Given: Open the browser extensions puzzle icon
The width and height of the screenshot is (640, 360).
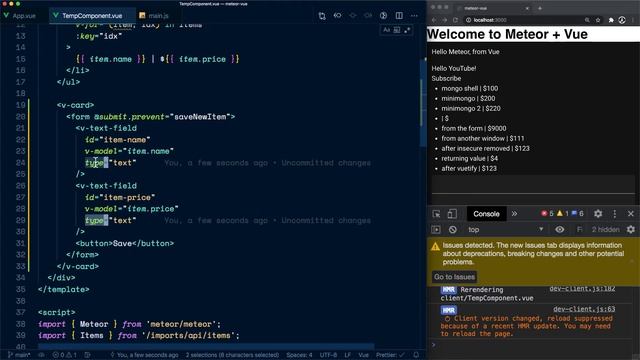Looking at the screenshot, I should tap(611, 20).
